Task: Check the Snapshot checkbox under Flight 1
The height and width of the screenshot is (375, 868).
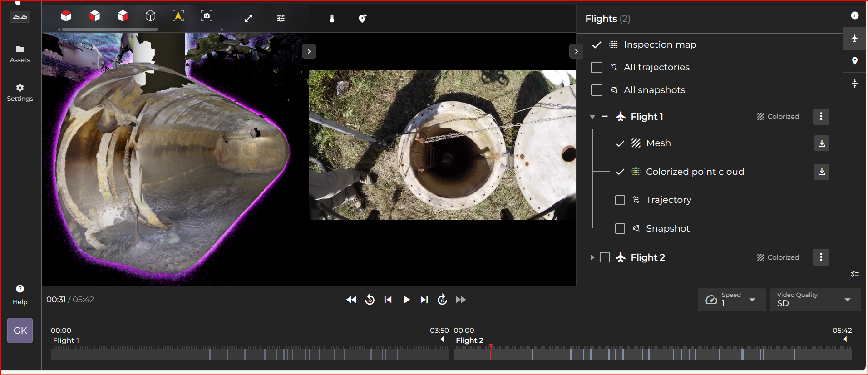Action: point(620,228)
